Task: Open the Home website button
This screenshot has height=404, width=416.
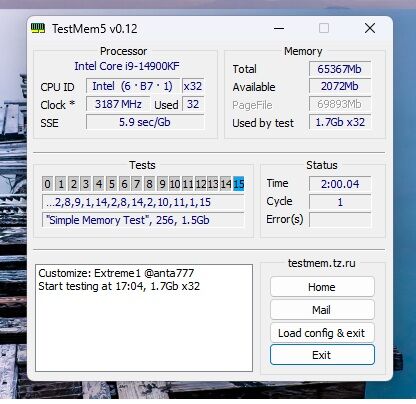Action: tap(322, 287)
